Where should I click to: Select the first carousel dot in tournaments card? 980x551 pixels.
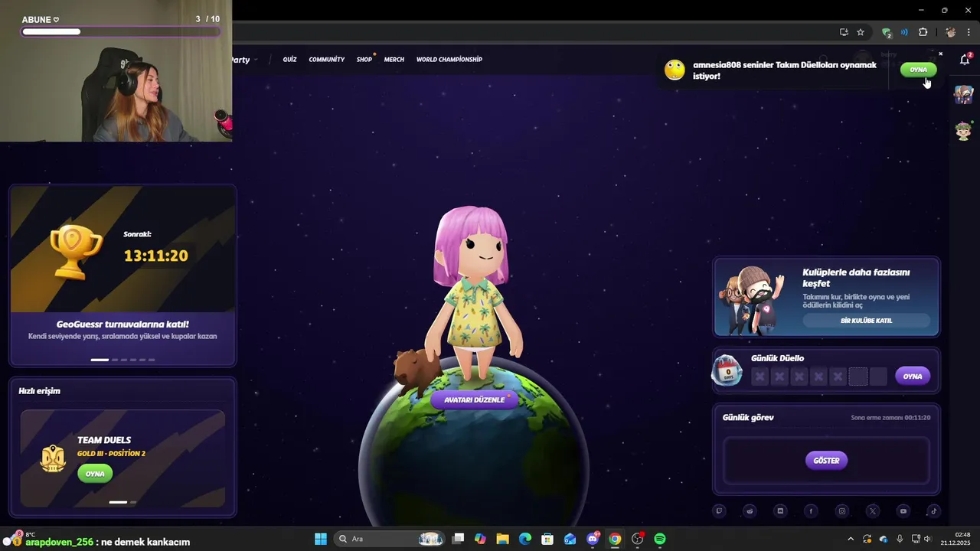pos(100,360)
